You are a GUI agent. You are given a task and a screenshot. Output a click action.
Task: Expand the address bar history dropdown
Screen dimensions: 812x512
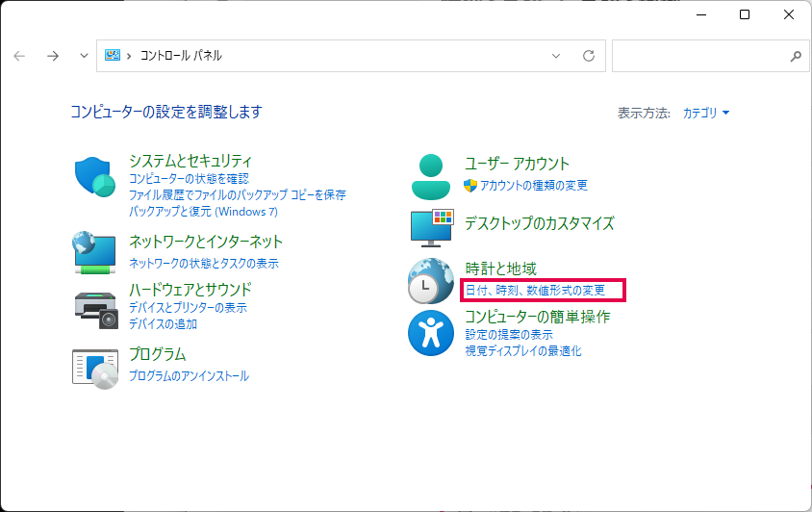point(555,56)
